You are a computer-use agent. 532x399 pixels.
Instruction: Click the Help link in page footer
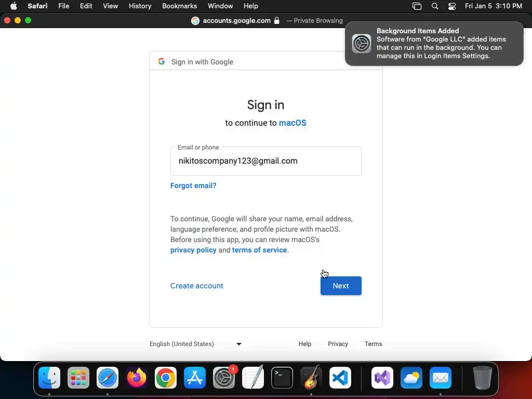coord(304,344)
